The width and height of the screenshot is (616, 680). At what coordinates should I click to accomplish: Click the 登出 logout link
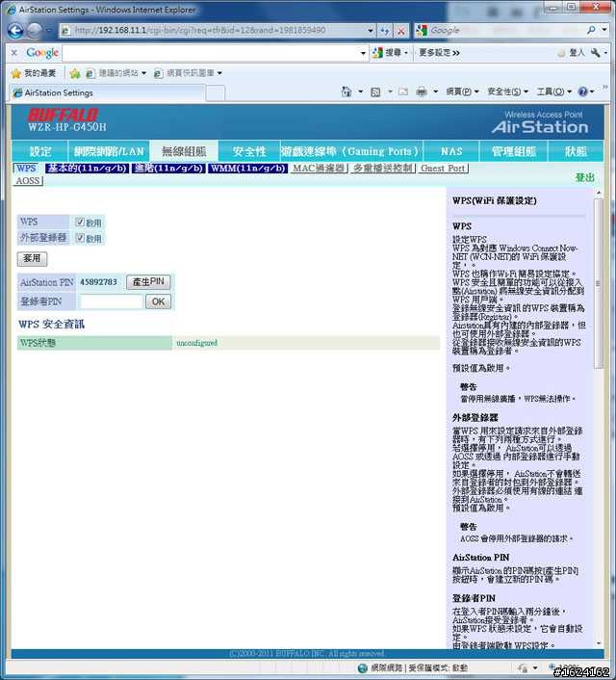(584, 177)
